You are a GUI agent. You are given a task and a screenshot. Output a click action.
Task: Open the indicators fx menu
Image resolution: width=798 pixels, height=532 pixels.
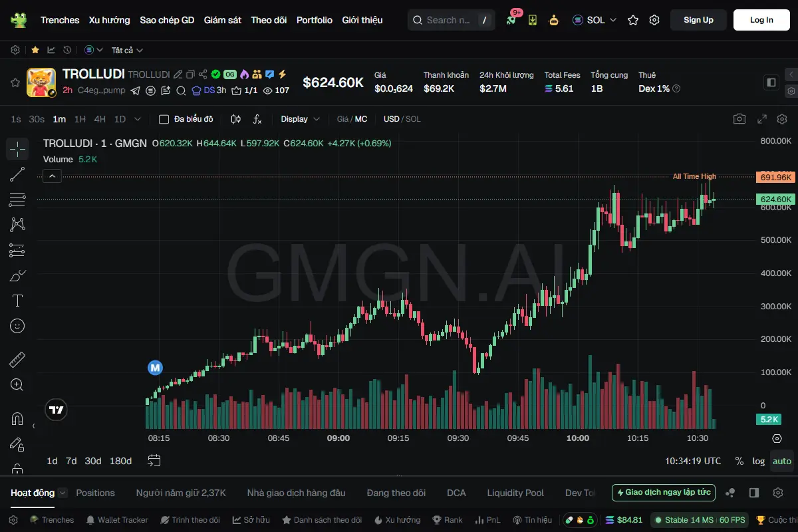click(x=257, y=119)
